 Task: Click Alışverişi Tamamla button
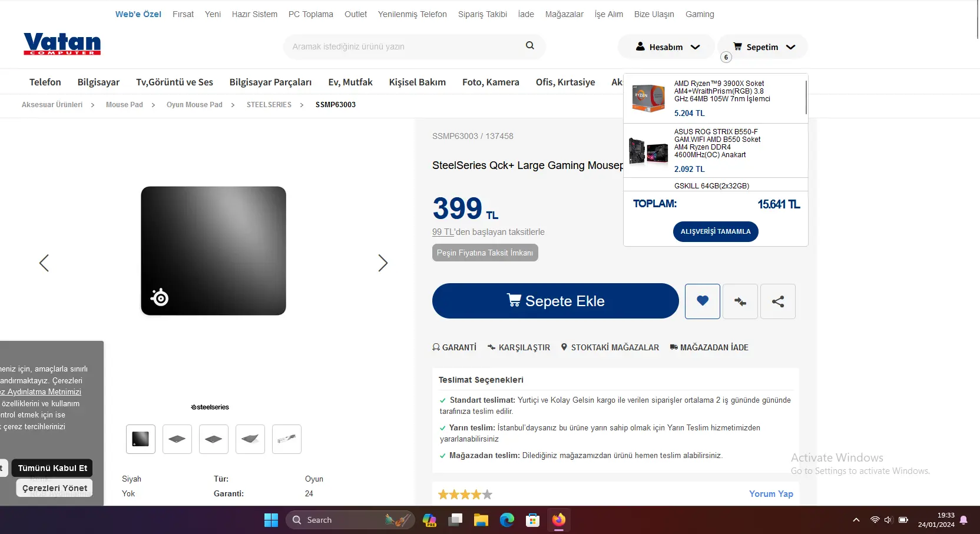tap(716, 231)
